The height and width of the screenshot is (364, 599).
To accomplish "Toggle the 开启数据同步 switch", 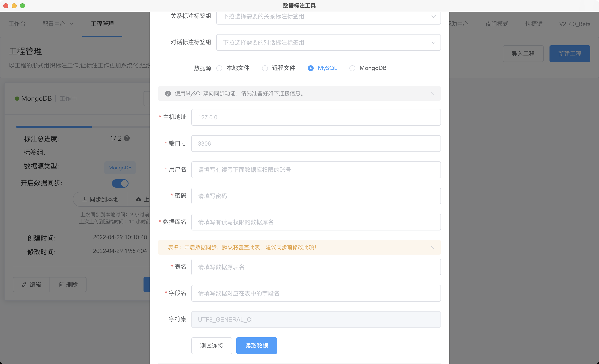I will pyautogui.click(x=120, y=183).
